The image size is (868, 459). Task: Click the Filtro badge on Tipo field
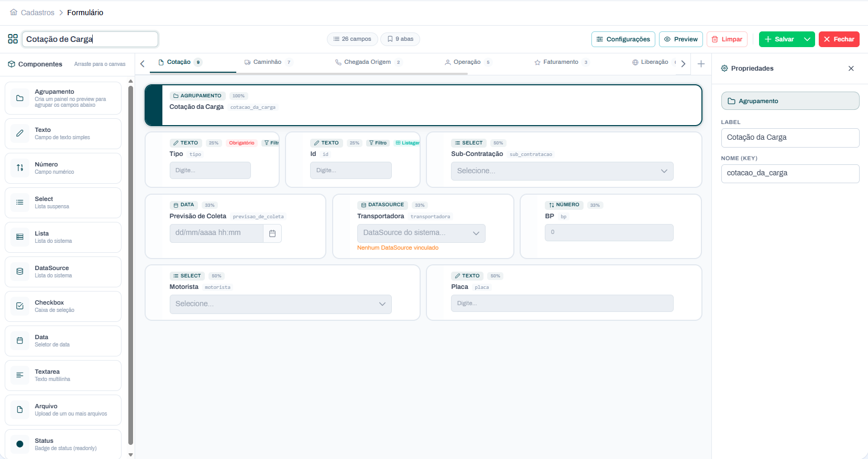[271, 143]
